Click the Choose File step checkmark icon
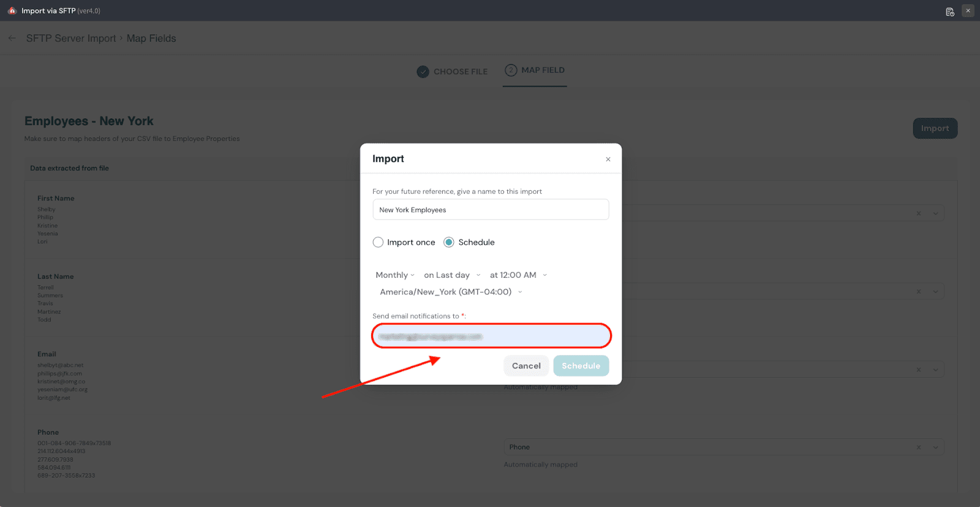Screen dimensions: 980x507 click(x=423, y=72)
